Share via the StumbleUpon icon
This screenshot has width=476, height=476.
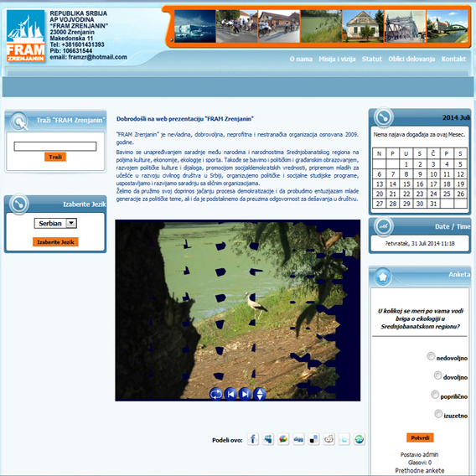click(x=360, y=439)
